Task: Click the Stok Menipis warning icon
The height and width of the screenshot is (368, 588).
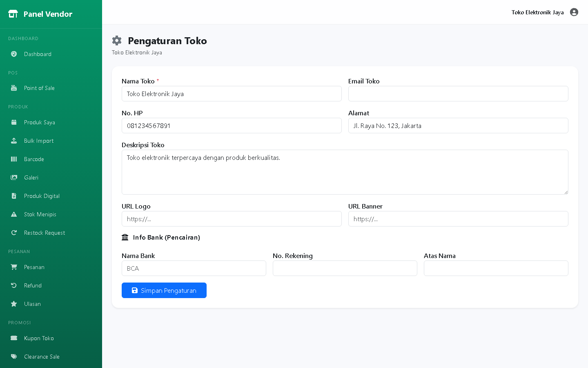Action: 14,214
